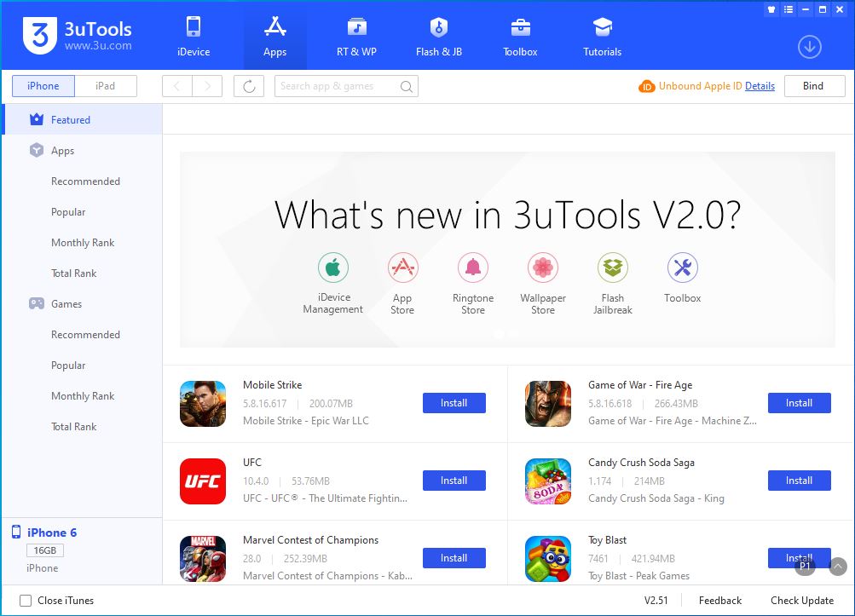Open the Apps category in sidebar
Viewport: 855px width, 616px height.
pyautogui.click(x=83, y=151)
